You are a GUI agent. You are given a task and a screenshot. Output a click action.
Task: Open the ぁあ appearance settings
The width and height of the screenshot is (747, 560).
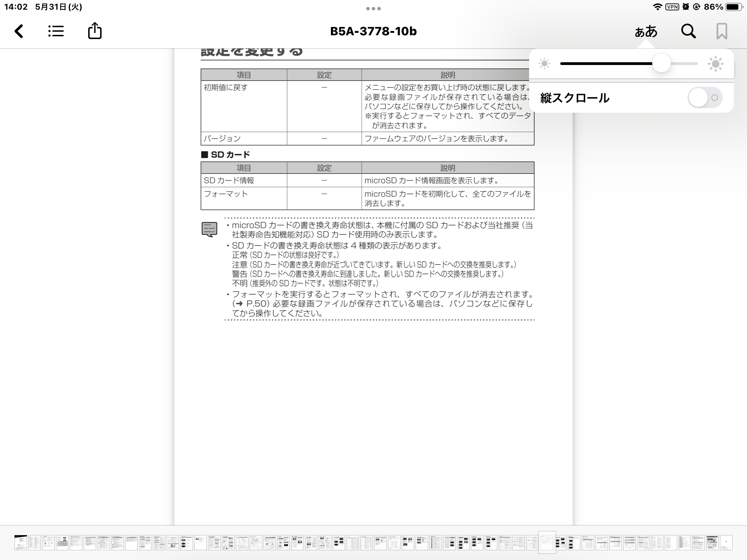click(646, 32)
